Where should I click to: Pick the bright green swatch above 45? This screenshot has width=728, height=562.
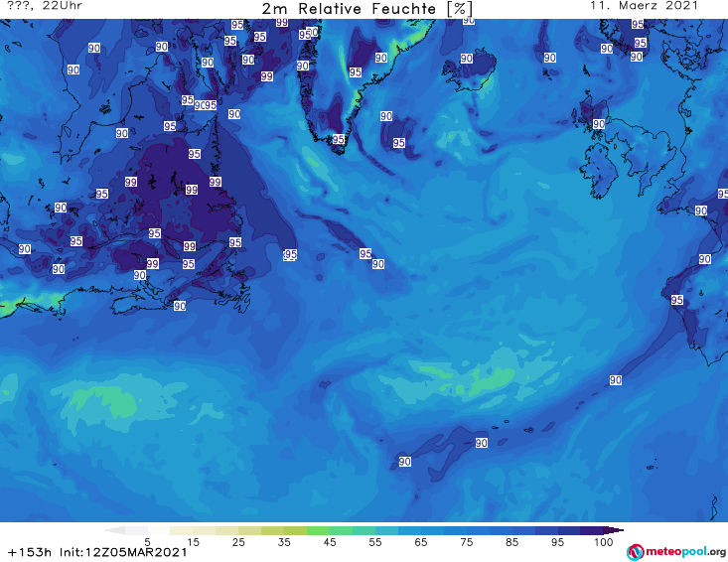(319, 530)
